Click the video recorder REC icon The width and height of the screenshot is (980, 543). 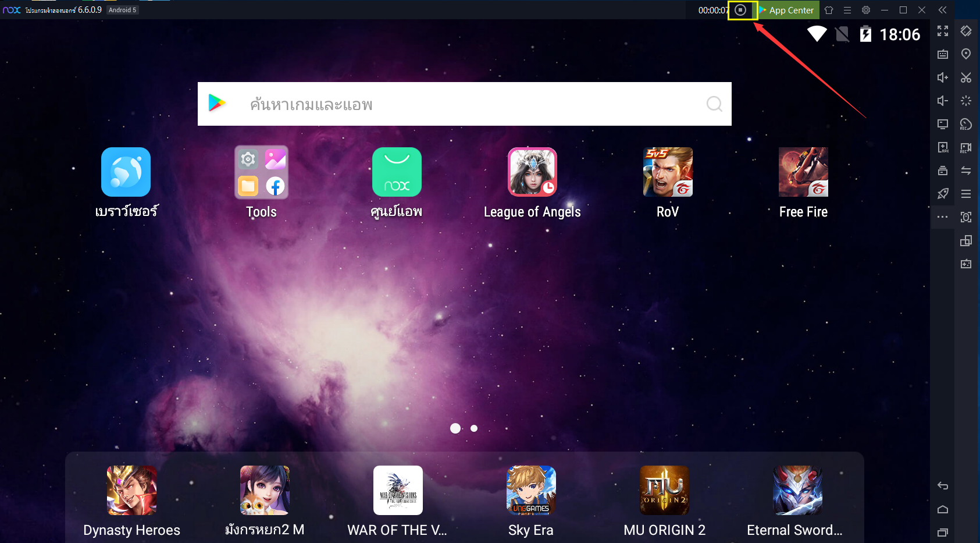[966, 147]
